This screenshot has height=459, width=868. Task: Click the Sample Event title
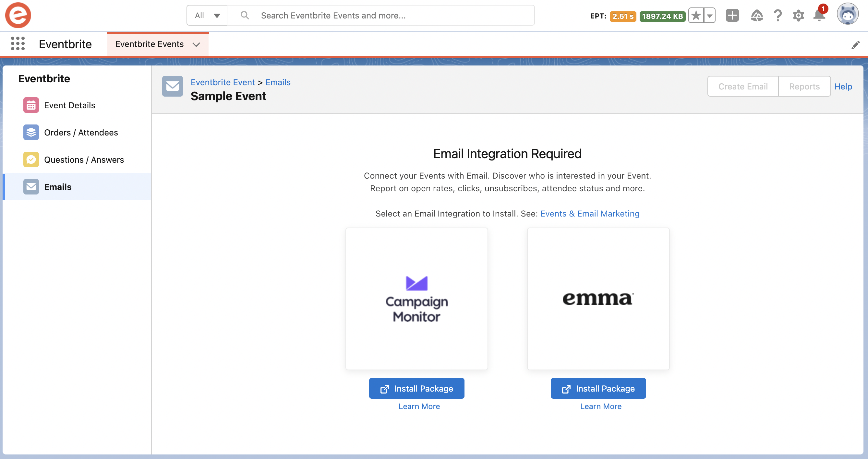(x=228, y=96)
